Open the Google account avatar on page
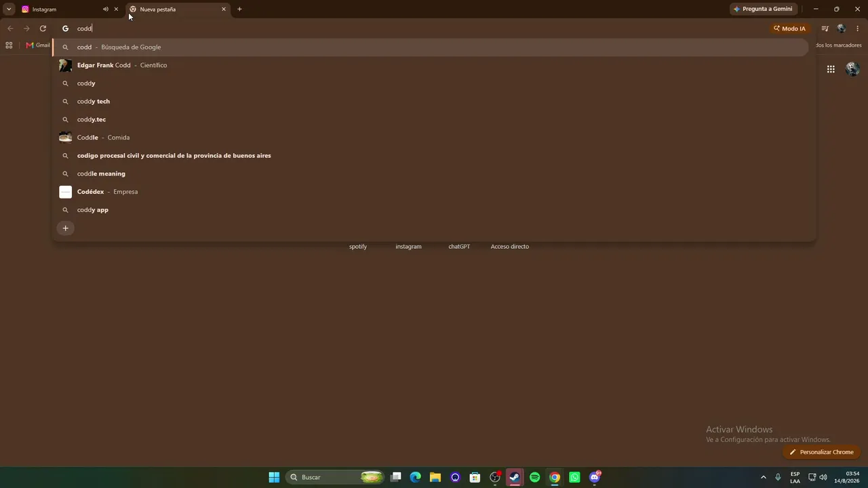Screen dimensions: 868x488 tap(853, 69)
